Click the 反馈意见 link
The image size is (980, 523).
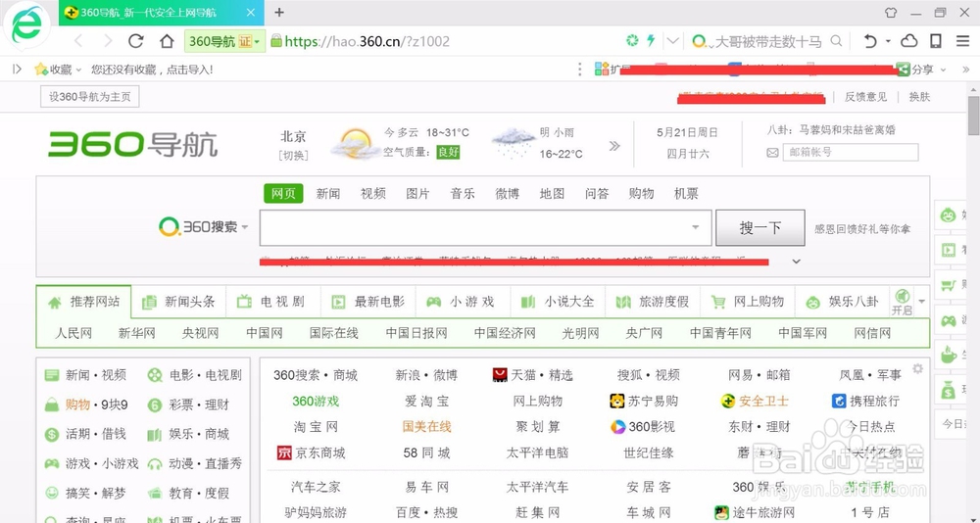pos(865,97)
